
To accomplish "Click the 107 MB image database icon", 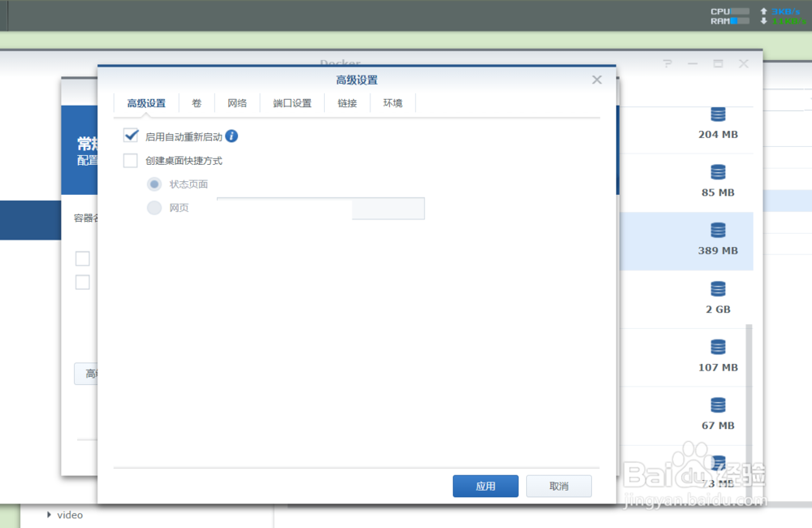I will pos(718,347).
